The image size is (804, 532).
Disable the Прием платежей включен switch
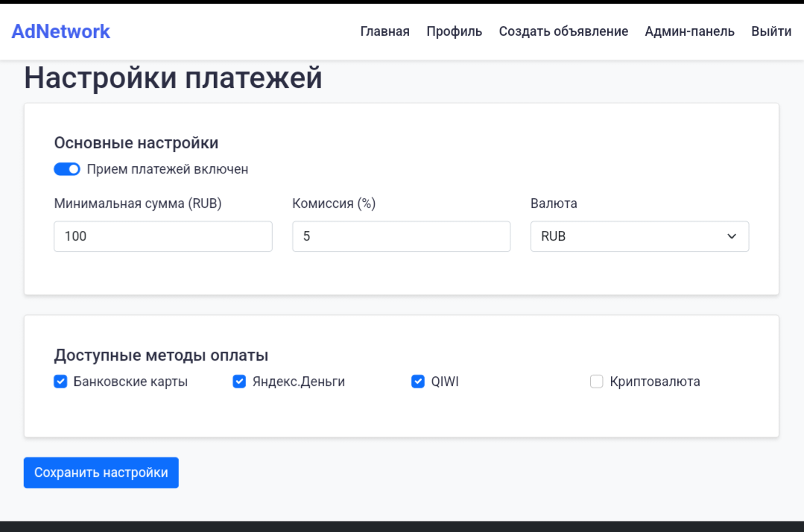pos(67,169)
